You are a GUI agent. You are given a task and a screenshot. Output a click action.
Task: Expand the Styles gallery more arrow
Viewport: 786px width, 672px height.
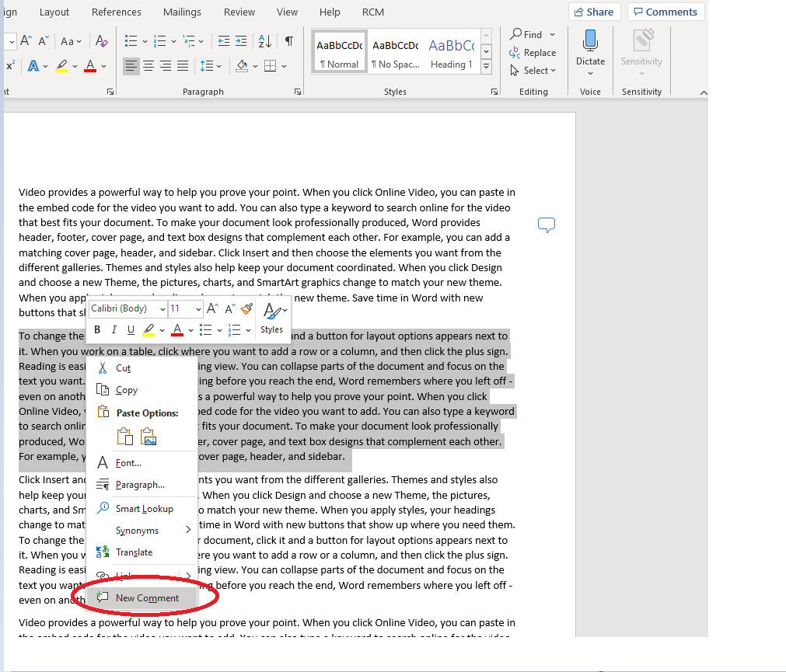[486, 67]
